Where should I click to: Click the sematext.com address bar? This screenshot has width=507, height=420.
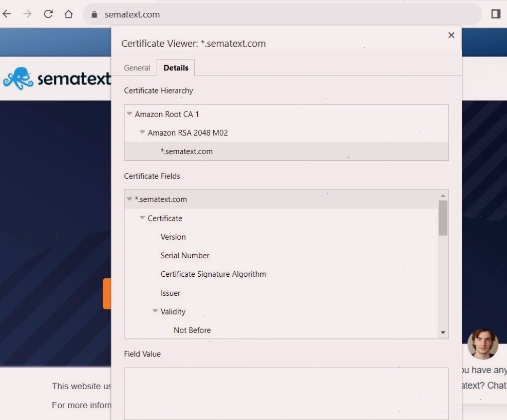pyautogui.click(x=283, y=14)
